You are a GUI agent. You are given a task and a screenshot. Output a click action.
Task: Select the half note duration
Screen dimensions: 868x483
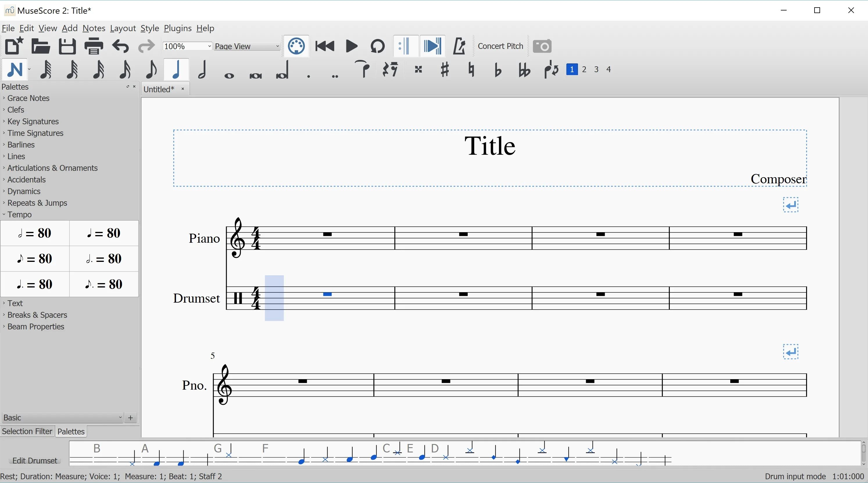point(202,70)
